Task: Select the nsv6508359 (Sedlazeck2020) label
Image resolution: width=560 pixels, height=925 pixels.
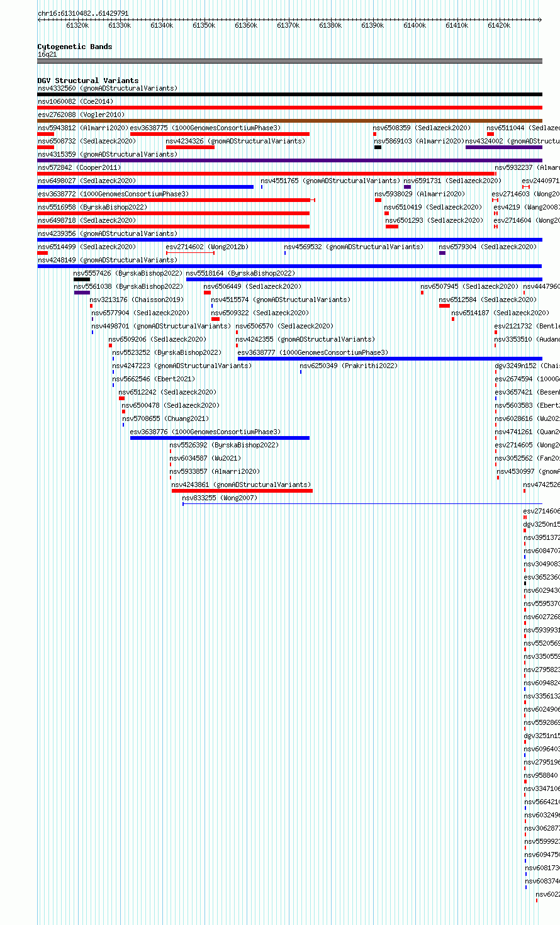Action: click(422, 128)
